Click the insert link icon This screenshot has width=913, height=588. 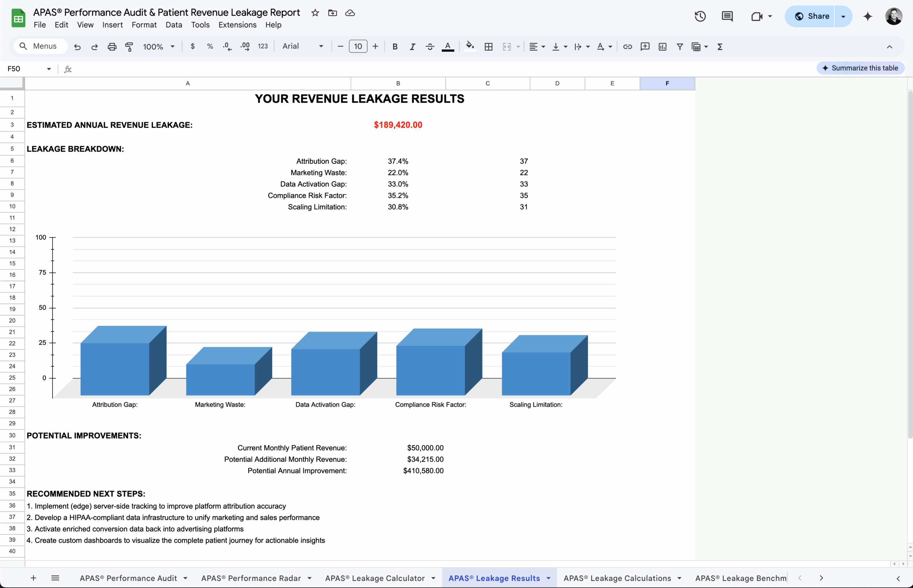(627, 47)
